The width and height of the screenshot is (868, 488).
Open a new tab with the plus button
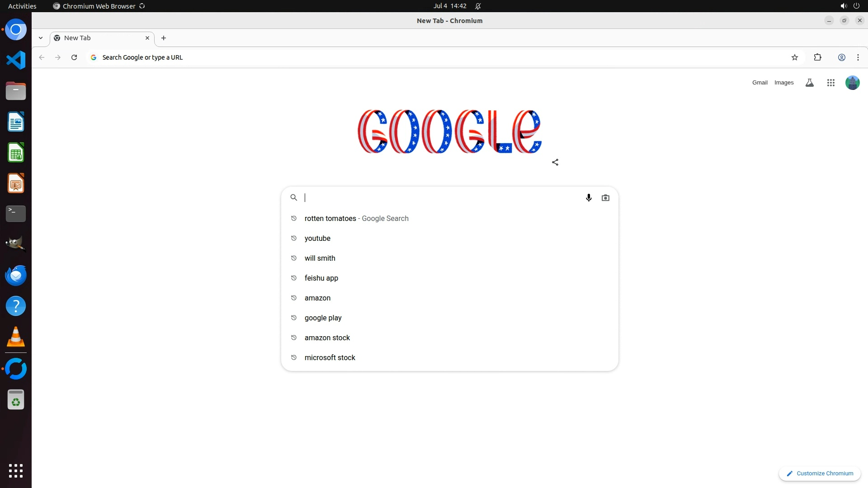pos(164,38)
